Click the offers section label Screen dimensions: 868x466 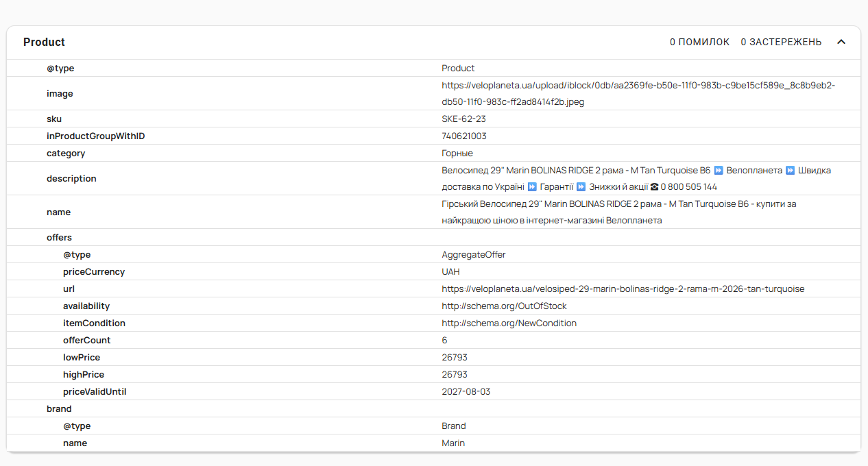pos(59,238)
